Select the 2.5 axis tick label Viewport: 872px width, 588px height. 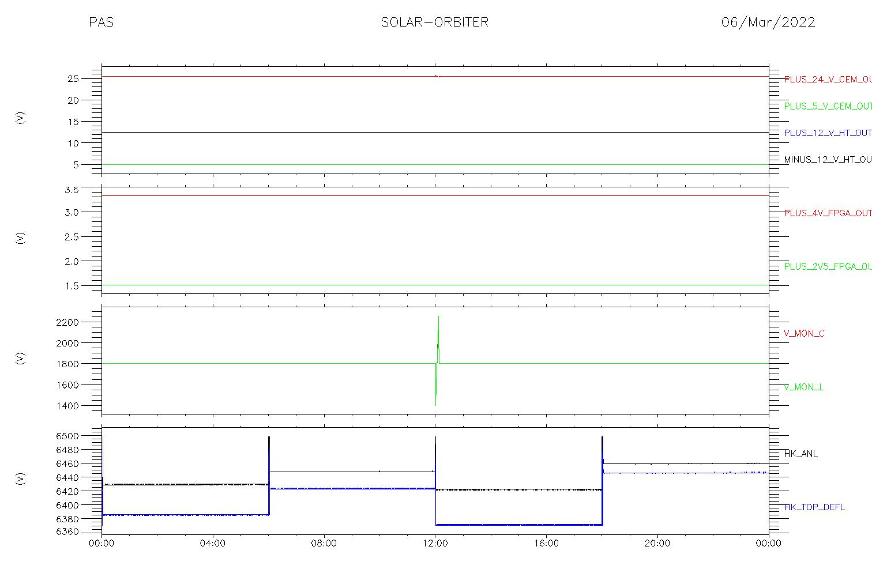[72, 237]
